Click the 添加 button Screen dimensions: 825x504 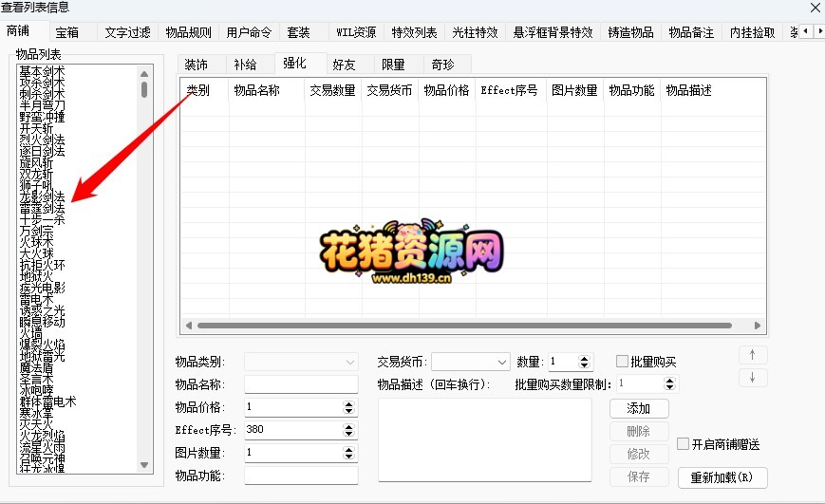pos(639,408)
